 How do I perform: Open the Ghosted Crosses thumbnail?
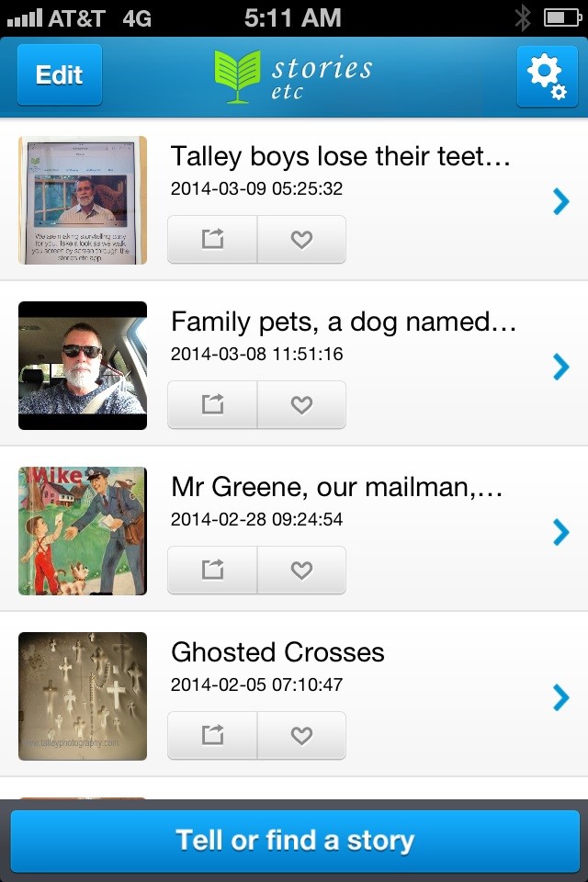click(83, 696)
